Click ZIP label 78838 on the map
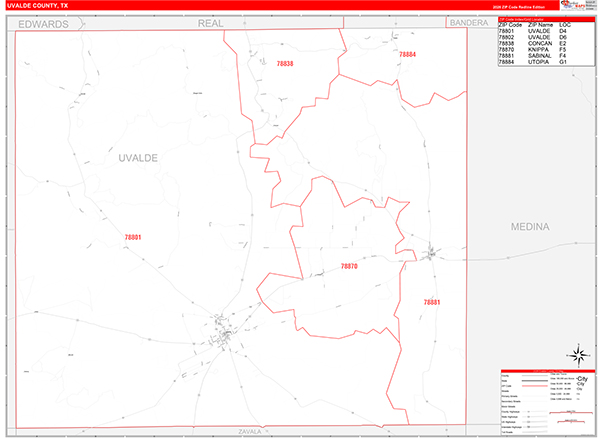 [285, 64]
